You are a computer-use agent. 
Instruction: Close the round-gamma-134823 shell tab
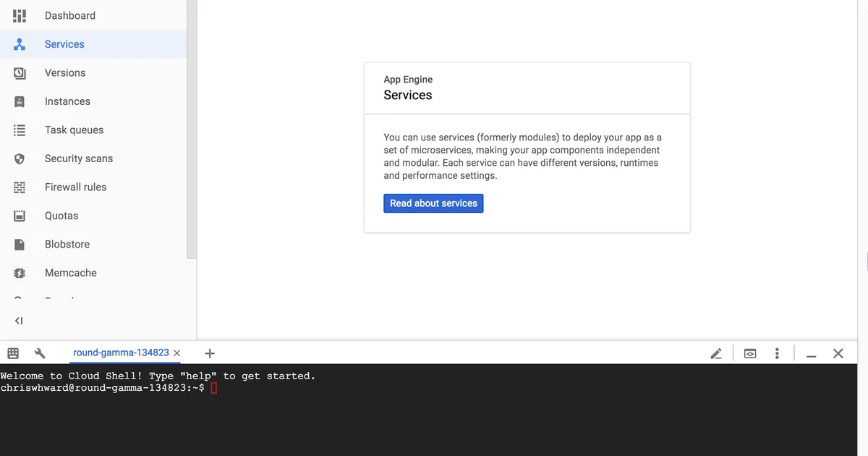tap(177, 353)
